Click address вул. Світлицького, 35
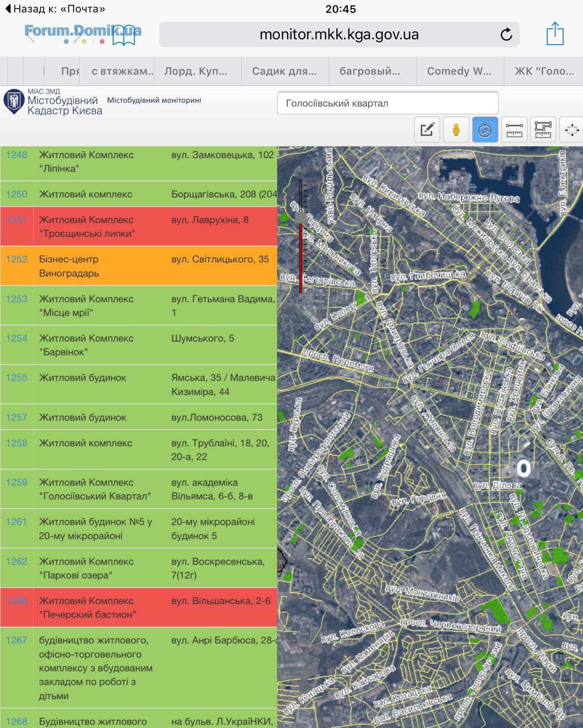The image size is (583, 728). click(220, 259)
